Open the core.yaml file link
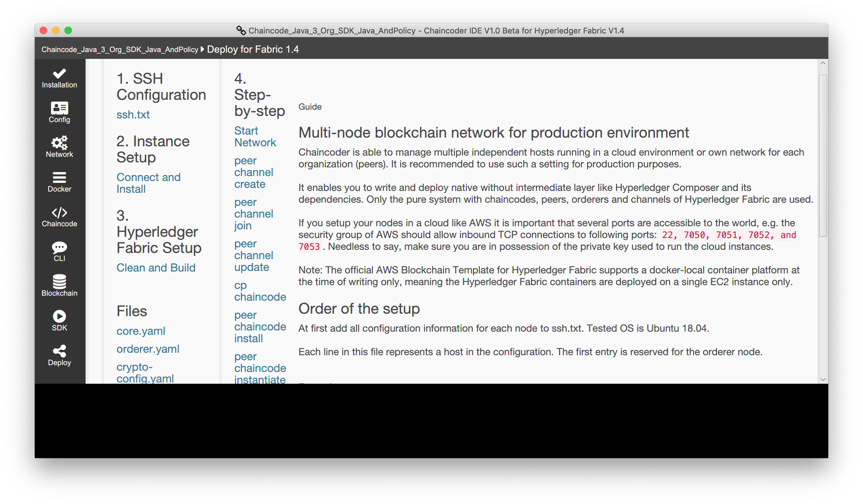The image size is (863, 504). (x=140, y=331)
